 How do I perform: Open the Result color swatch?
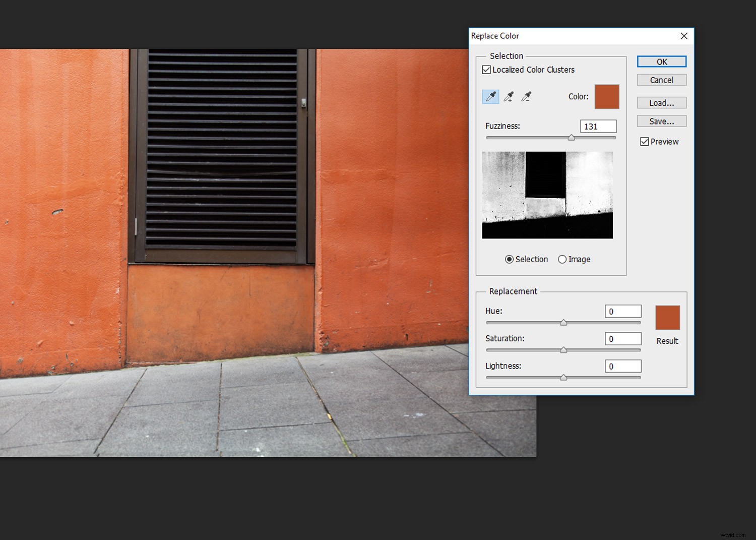(x=667, y=318)
